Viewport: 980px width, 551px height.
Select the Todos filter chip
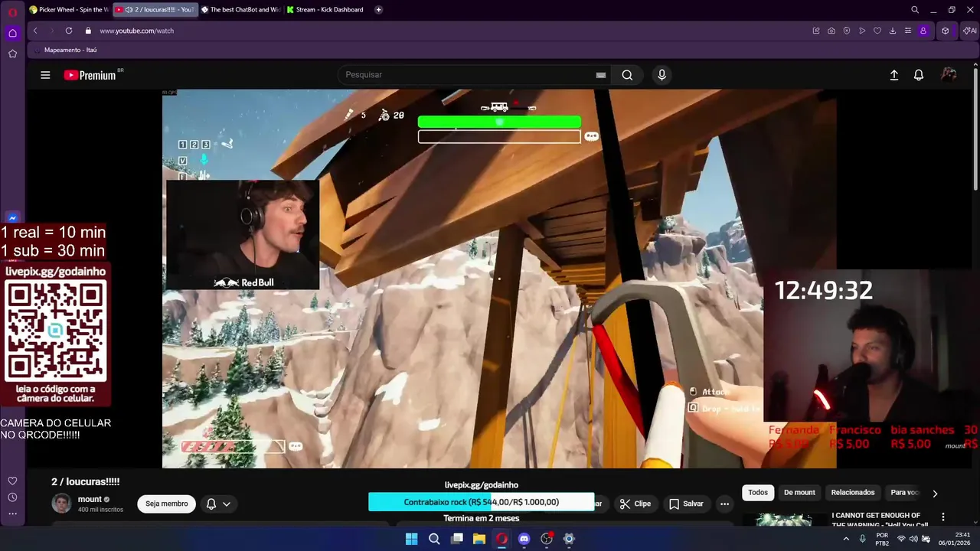(x=758, y=493)
